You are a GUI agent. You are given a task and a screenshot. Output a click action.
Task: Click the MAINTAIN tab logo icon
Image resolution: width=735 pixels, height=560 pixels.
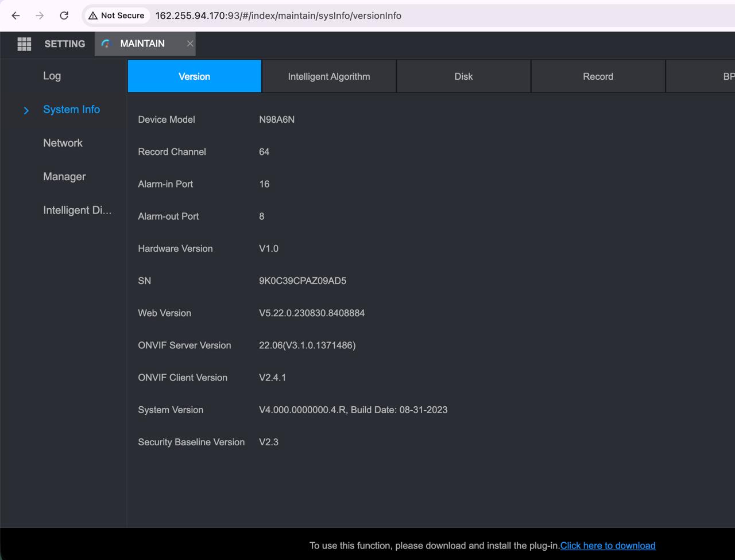click(x=106, y=44)
